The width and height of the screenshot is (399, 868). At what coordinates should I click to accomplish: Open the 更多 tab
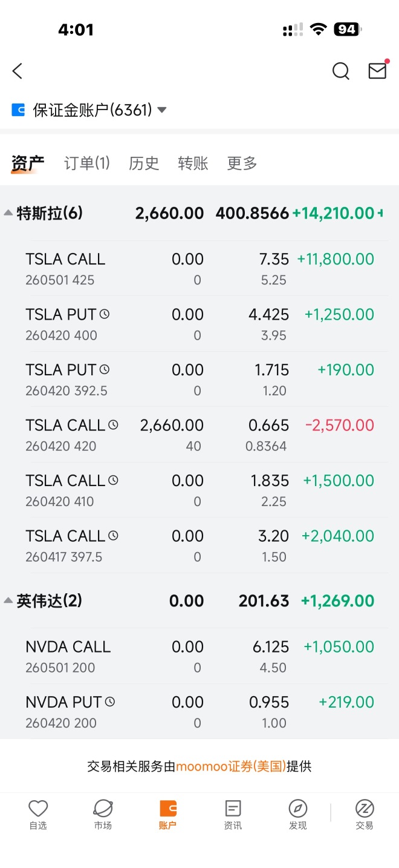[242, 163]
